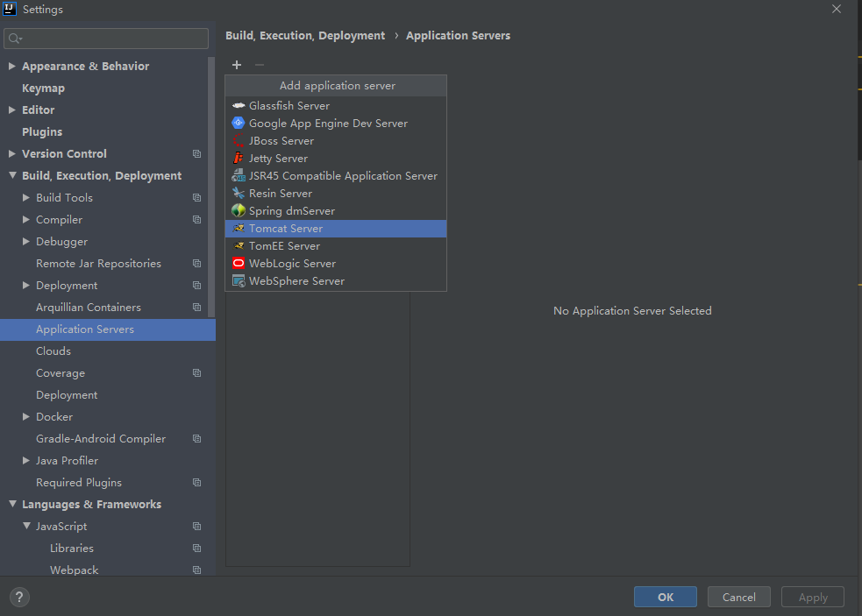
Task: Click the Cancel button
Action: [x=738, y=597]
